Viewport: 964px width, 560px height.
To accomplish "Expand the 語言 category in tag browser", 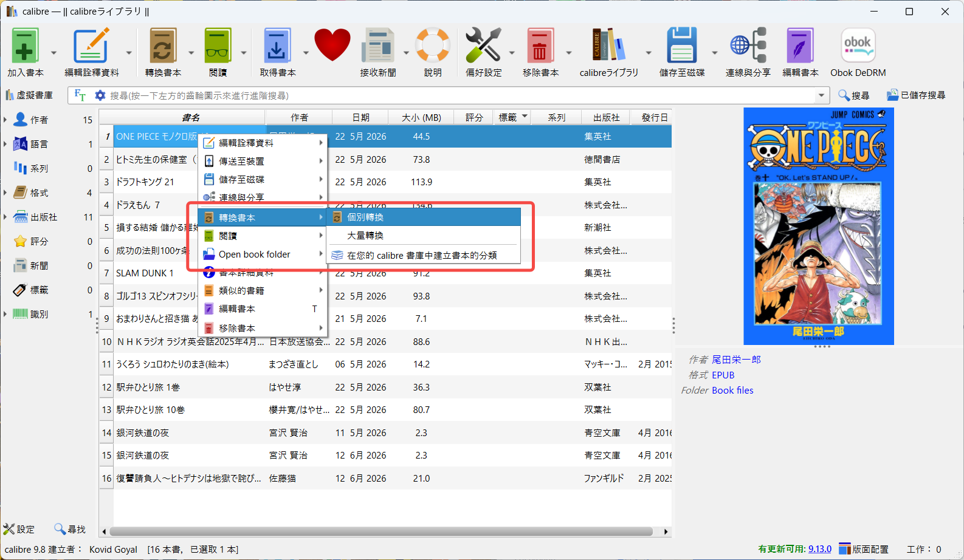I will pyautogui.click(x=5, y=144).
